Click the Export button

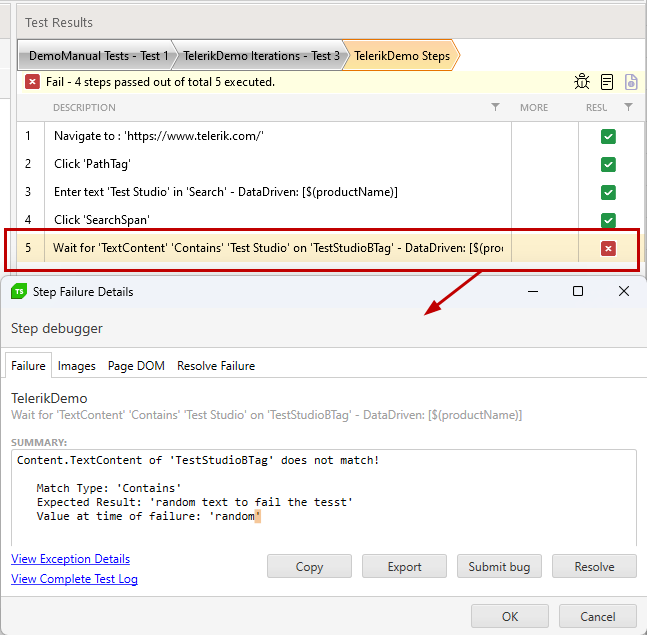(x=404, y=567)
